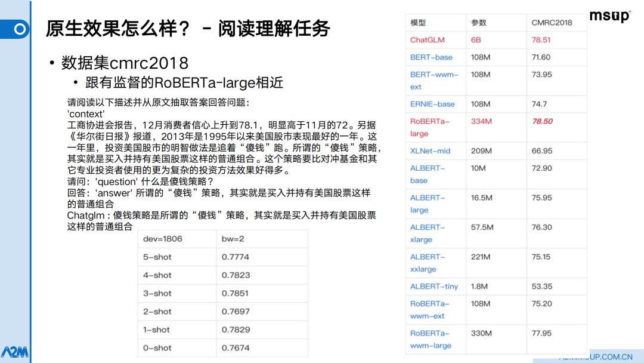644x363 pixels.
Task: Click the A2M logo
Action: pos(15,352)
